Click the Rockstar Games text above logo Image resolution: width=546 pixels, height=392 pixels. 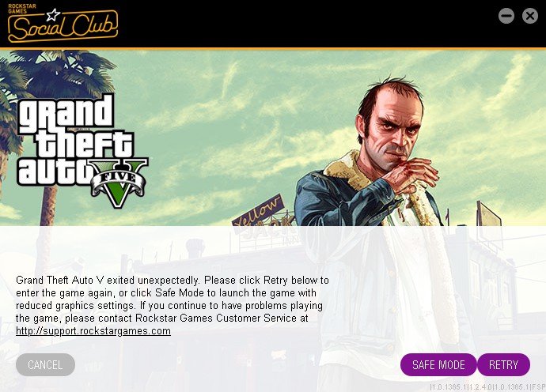[22, 9]
